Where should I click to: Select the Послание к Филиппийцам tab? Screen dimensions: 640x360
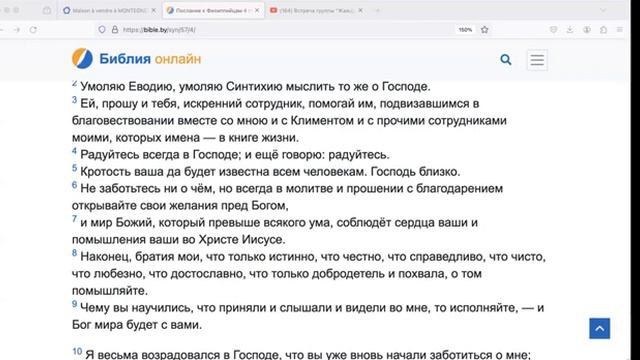coord(213,10)
